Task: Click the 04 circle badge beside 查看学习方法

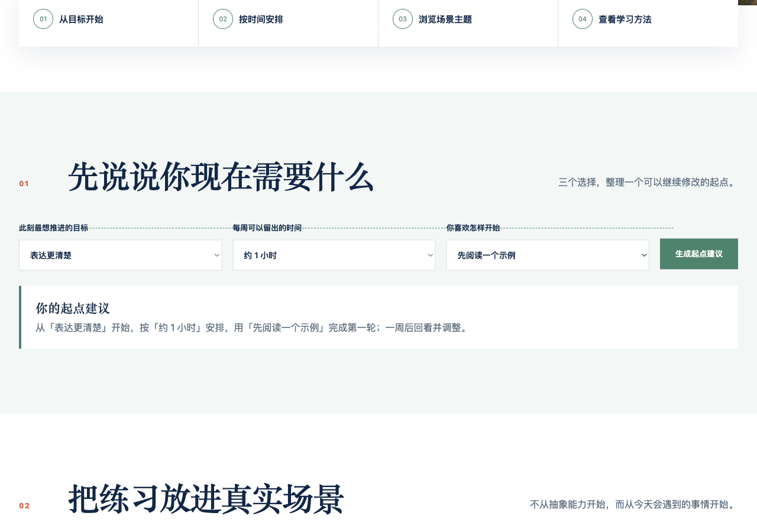Action: (x=583, y=19)
